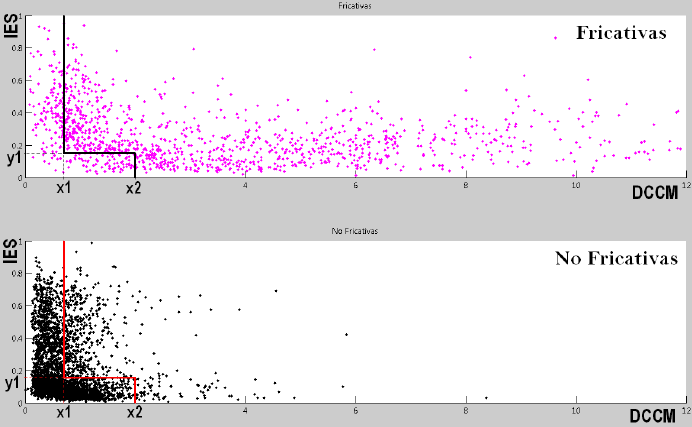Click the small No Fricativas title above bottom plot
692x427 pixels.
[x=355, y=231]
